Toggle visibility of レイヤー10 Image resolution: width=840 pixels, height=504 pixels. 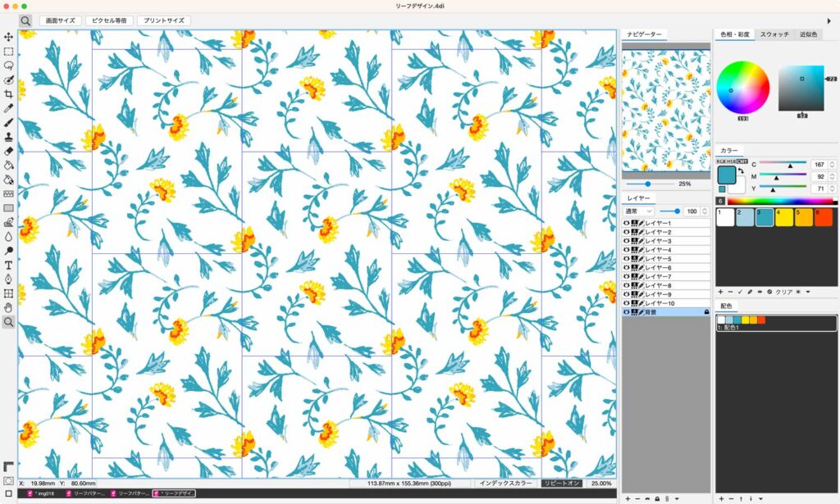(x=627, y=303)
